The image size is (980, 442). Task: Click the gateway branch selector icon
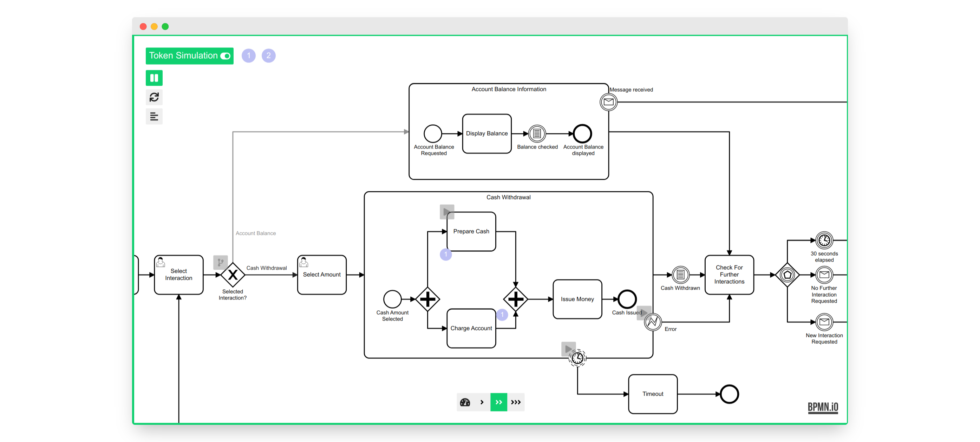pyautogui.click(x=220, y=262)
